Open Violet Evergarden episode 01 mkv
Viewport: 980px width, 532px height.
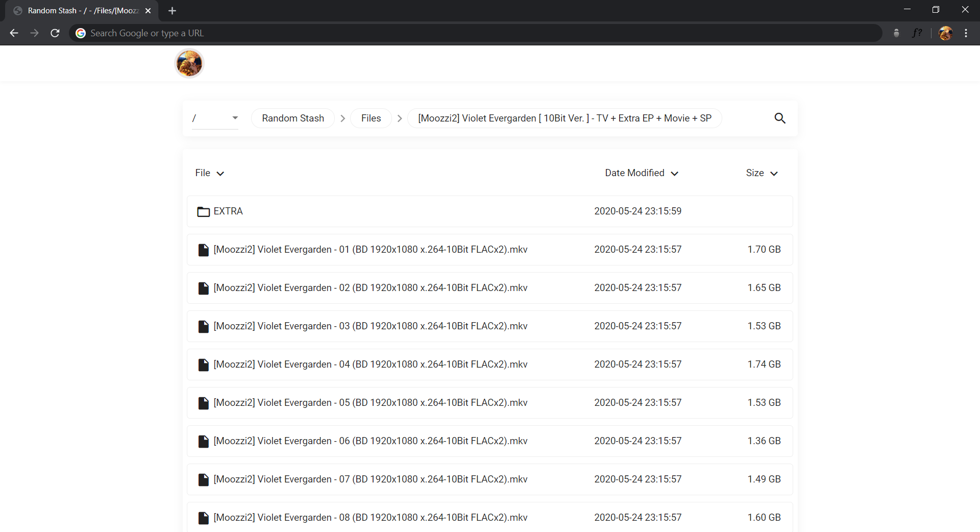[x=490, y=250]
